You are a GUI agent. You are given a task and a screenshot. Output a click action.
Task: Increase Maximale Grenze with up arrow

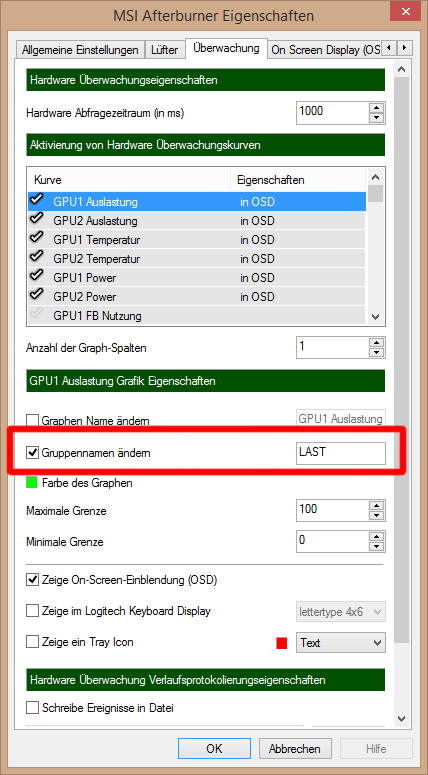pyautogui.click(x=377, y=506)
